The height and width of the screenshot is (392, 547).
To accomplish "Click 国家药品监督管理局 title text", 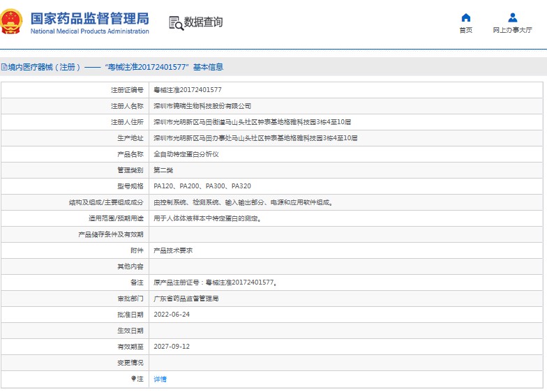I will [x=89, y=18].
